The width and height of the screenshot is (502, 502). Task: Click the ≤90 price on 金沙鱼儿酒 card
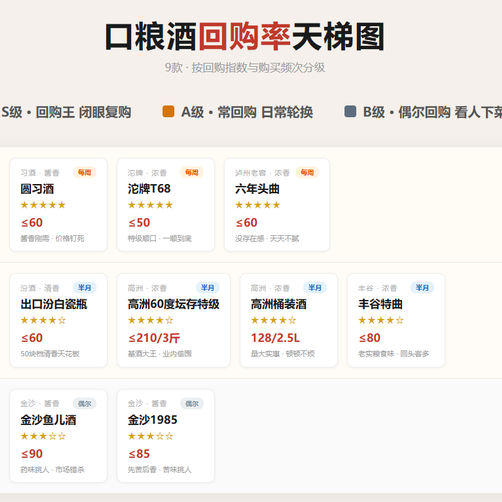pyautogui.click(x=32, y=454)
